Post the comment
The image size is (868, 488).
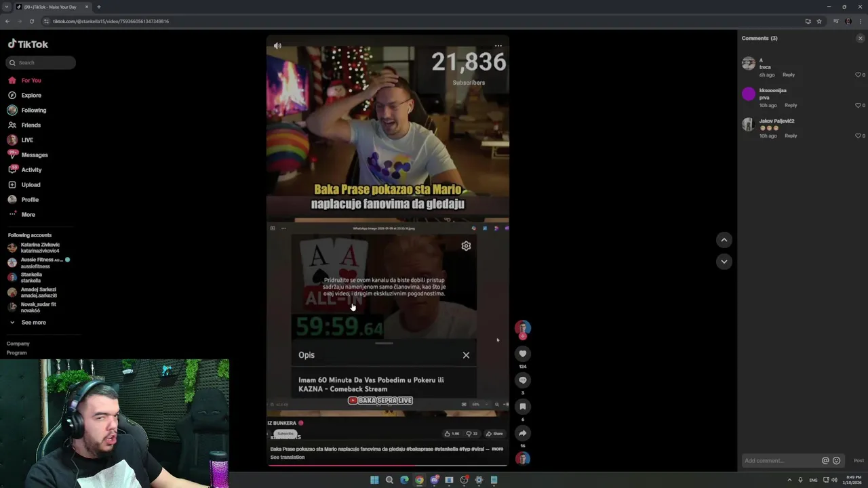tap(859, 460)
